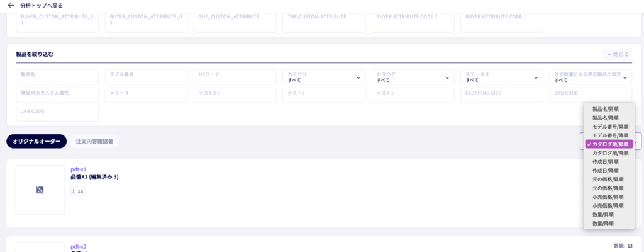Choose モデル番号/昇順 sort option

(609, 127)
